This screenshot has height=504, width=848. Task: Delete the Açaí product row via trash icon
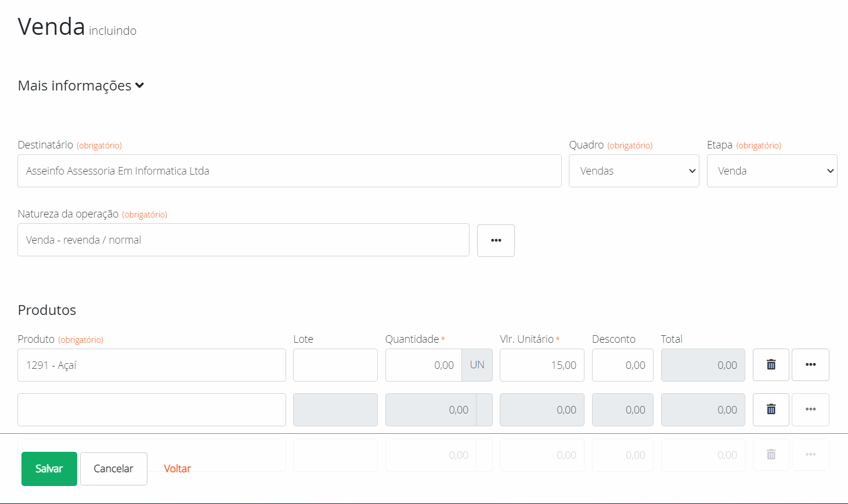[770, 365]
